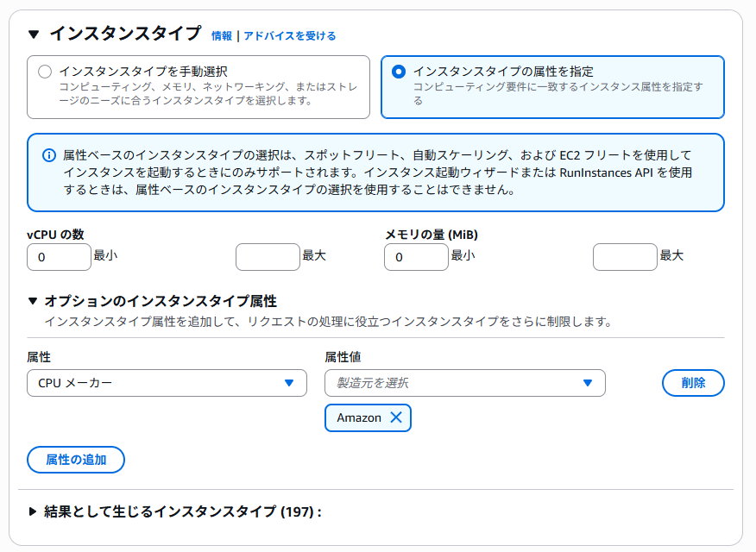This screenshot has width=756, height=552.
Task: Remove the Amazon tag with X icon
Action: pos(396,417)
